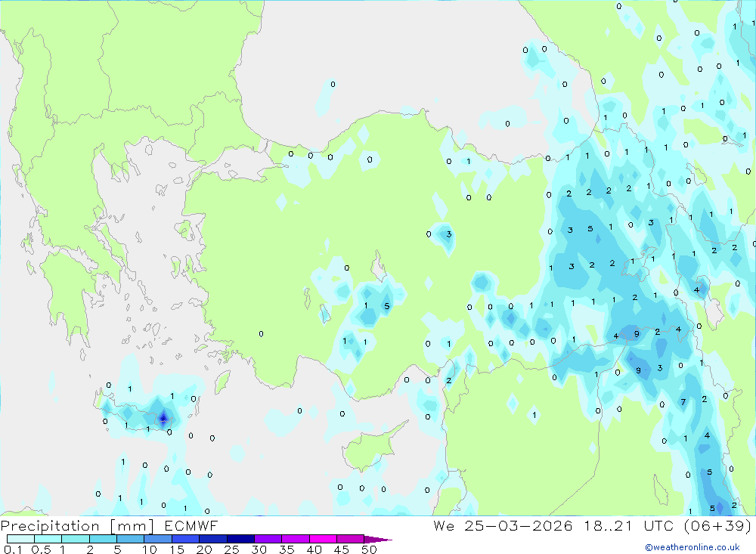Screen dimensions: 756x554
Task: Pick the lightest cyan 0.1–0.5 legend swatch
Action: pyautogui.click(x=20, y=539)
